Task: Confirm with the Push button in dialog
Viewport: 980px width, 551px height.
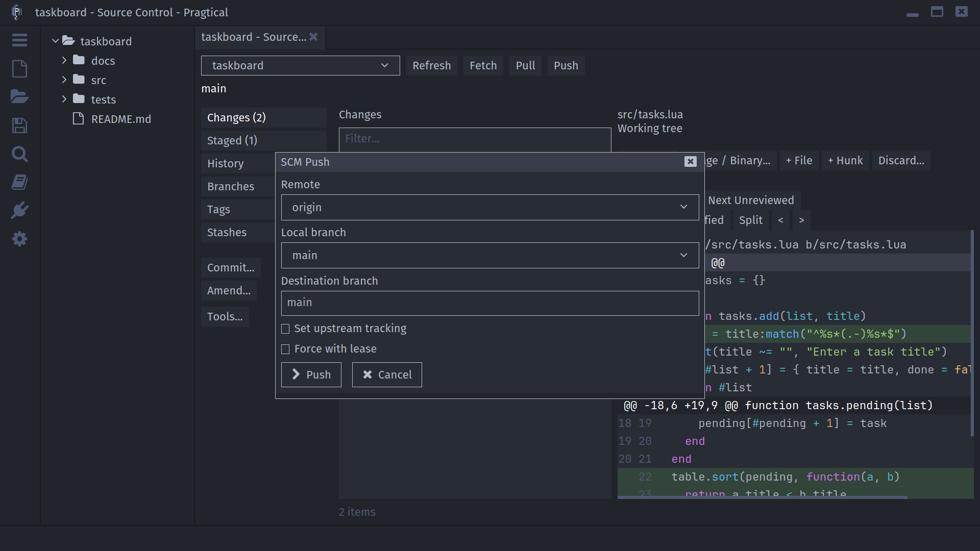Action: (x=311, y=374)
